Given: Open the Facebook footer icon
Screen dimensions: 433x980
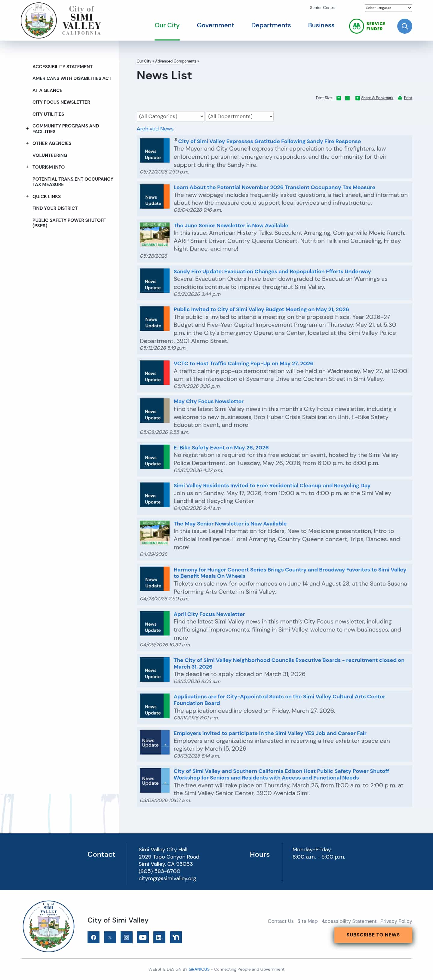Looking at the screenshot, I should click(94, 937).
